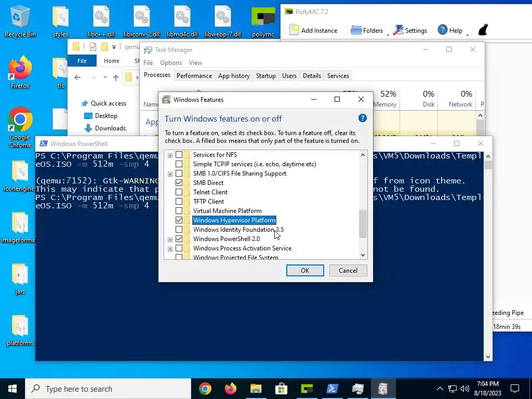532x399 pixels.
Task: Click Chrome icon in the taskbar
Action: pyautogui.click(x=205, y=389)
